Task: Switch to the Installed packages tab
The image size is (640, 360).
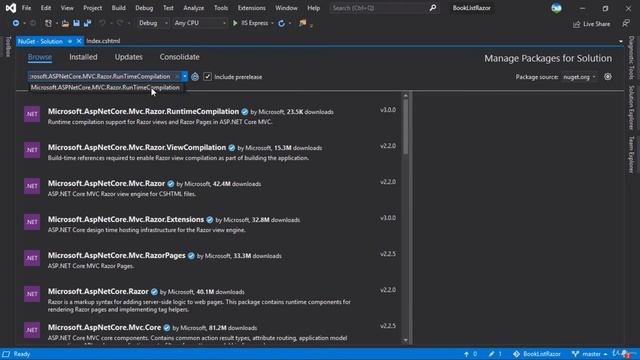Action: coord(83,57)
